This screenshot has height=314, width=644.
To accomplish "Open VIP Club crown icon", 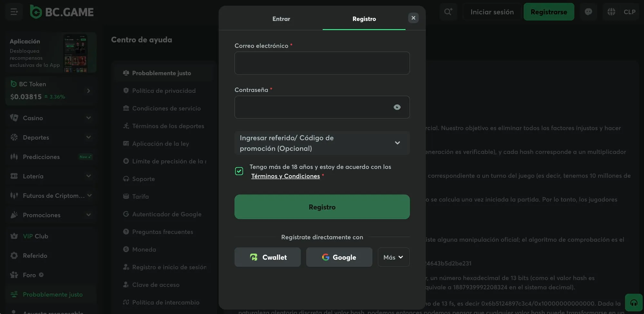I will 14,236.
